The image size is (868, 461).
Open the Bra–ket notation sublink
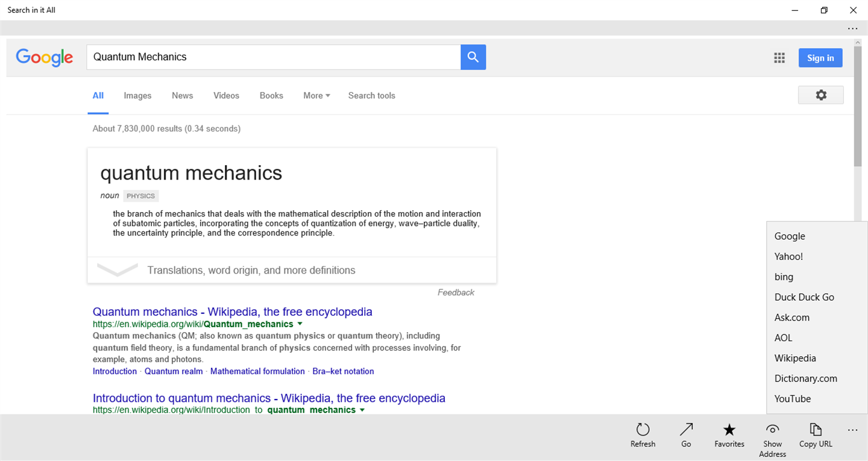pyautogui.click(x=343, y=371)
